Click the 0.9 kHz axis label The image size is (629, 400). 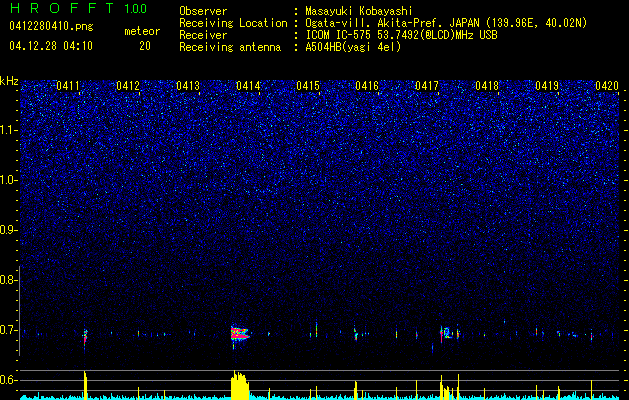pyautogui.click(x=8, y=230)
